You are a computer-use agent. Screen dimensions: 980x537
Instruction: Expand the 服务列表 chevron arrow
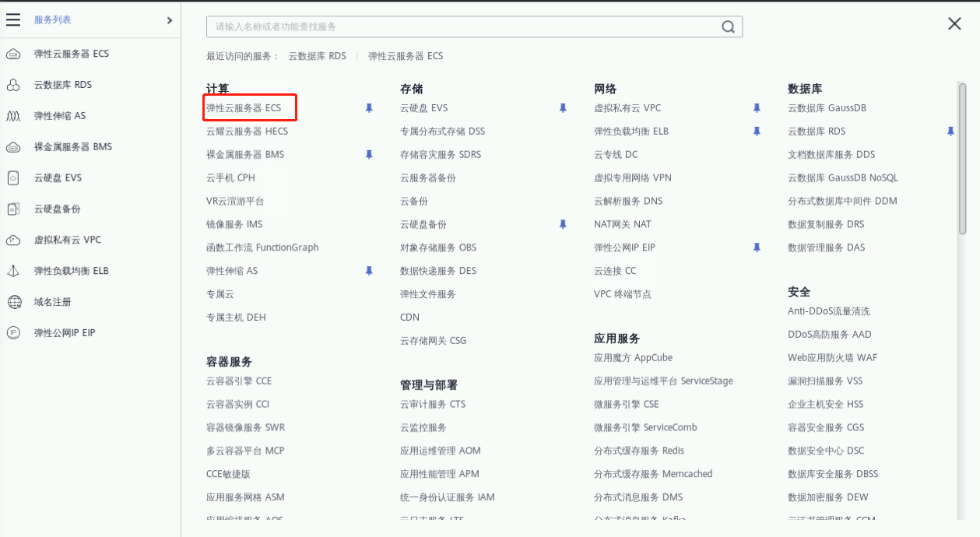[x=170, y=20]
